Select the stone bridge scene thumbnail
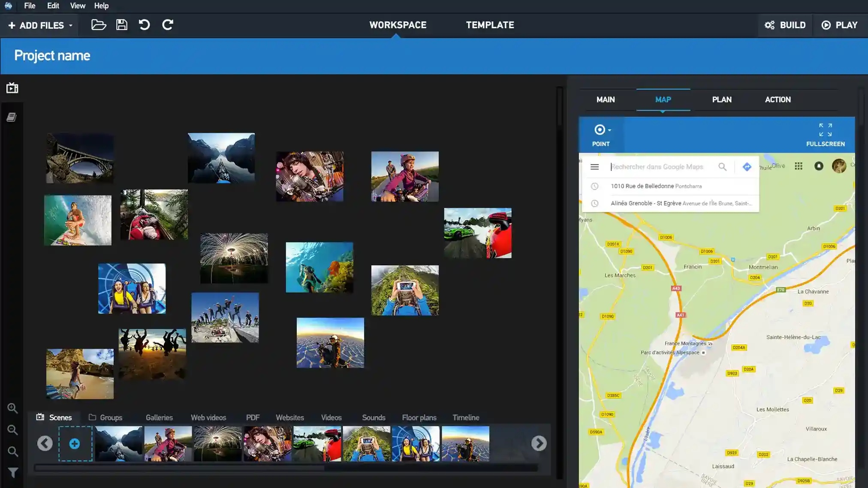868x488 pixels. tap(80, 158)
